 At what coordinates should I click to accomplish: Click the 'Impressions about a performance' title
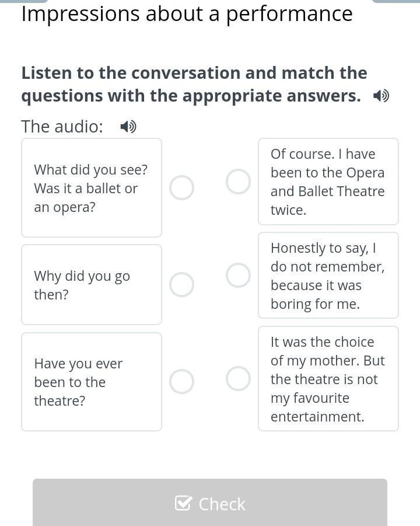(x=187, y=14)
